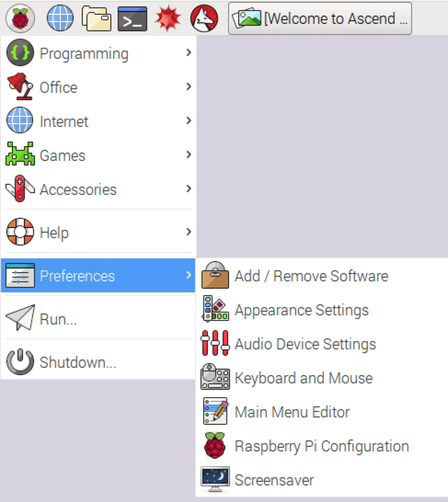This screenshot has width=448, height=502.
Task: Open Audio Device Settings
Action: point(305,344)
